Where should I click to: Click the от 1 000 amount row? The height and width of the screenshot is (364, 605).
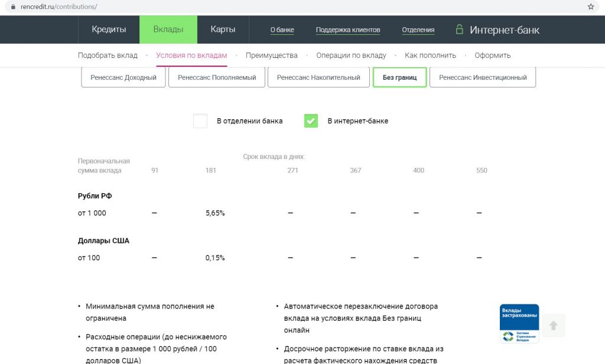[x=92, y=213]
